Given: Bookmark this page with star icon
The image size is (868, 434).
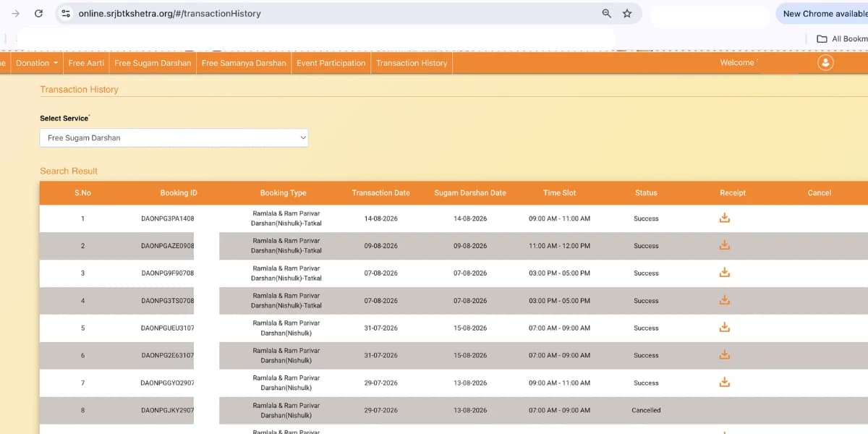Looking at the screenshot, I should click(627, 13).
